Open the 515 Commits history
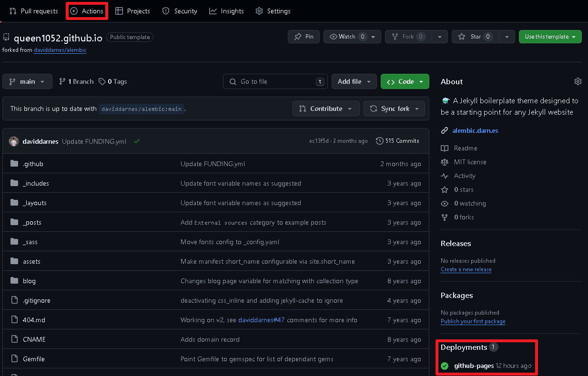This screenshot has height=376, width=588. 397,141
